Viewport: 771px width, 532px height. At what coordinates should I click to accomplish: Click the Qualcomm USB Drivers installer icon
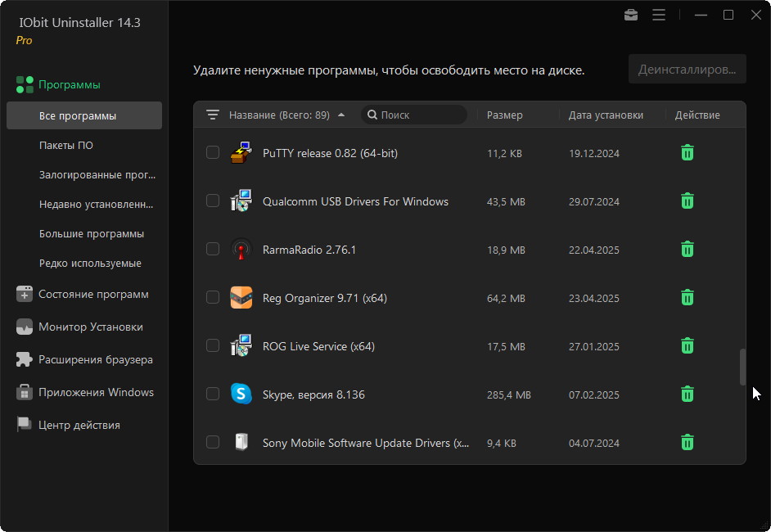click(x=241, y=201)
